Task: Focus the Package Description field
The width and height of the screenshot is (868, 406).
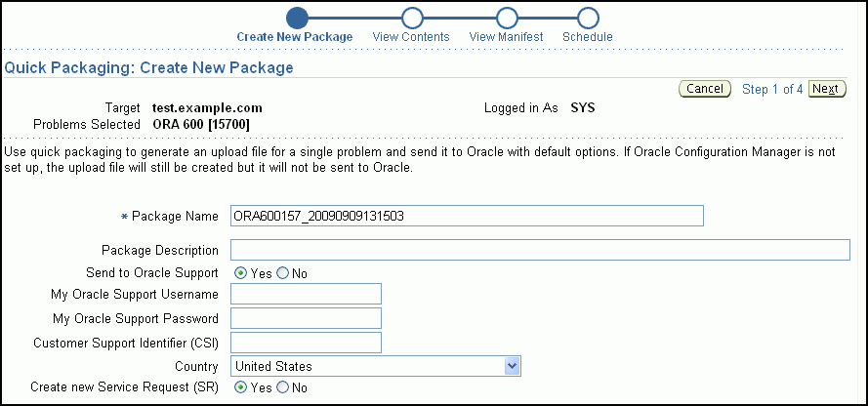Action: 540,250
